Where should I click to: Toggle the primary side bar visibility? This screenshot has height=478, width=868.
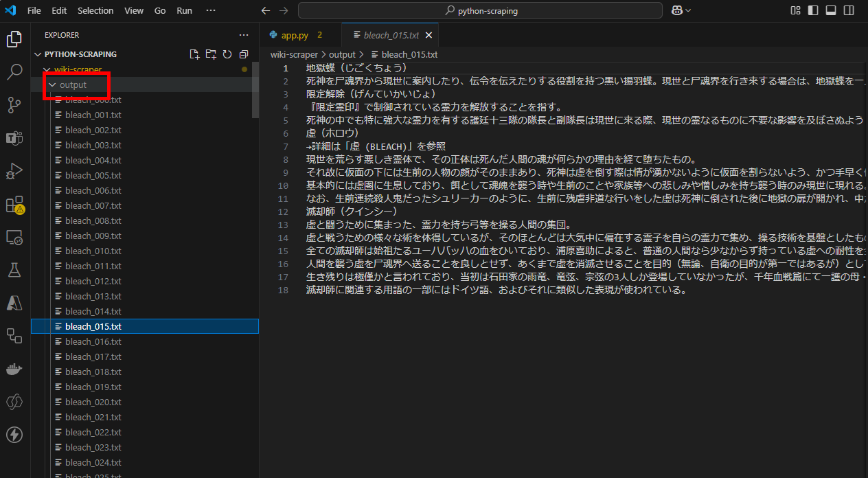coord(813,10)
